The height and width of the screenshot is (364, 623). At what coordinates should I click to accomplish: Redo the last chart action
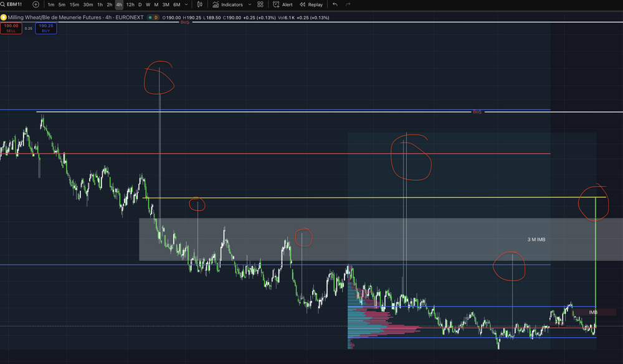[348, 4]
